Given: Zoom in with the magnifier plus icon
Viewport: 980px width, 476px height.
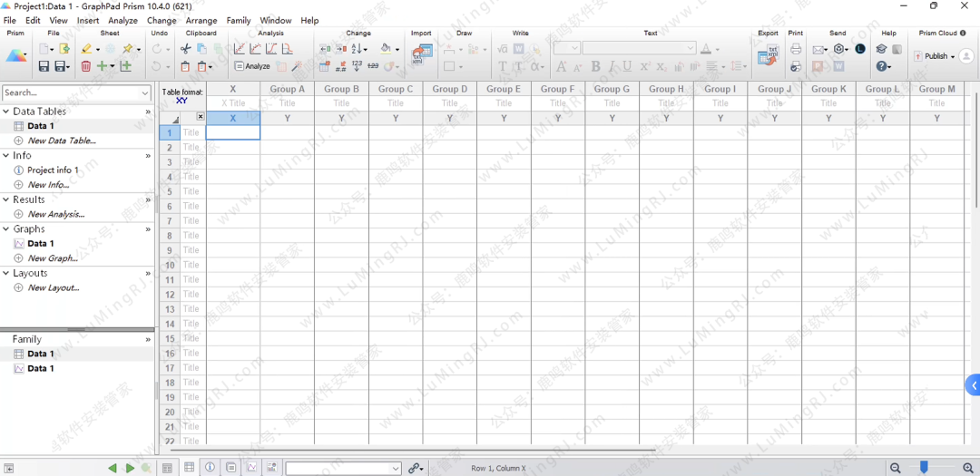Looking at the screenshot, I should click(968, 468).
